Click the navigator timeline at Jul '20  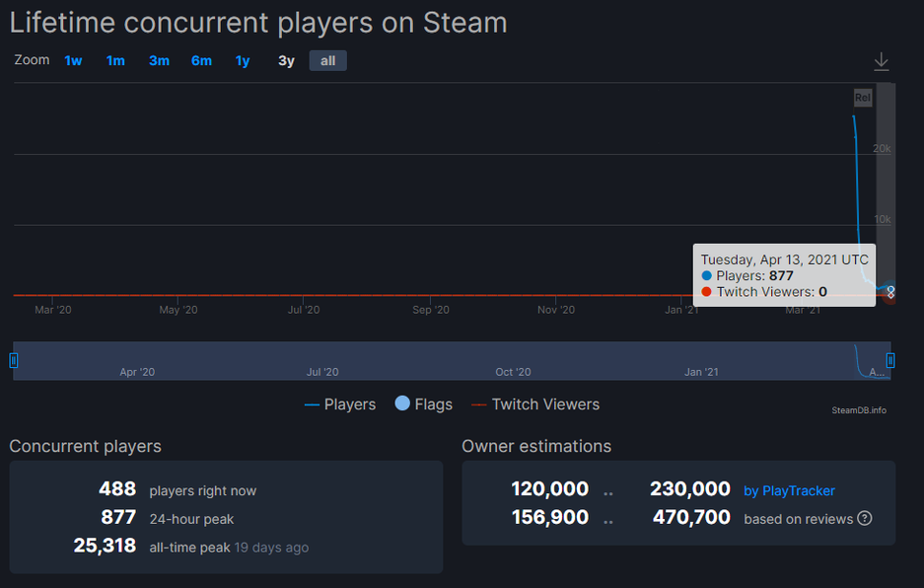pos(322,372)
